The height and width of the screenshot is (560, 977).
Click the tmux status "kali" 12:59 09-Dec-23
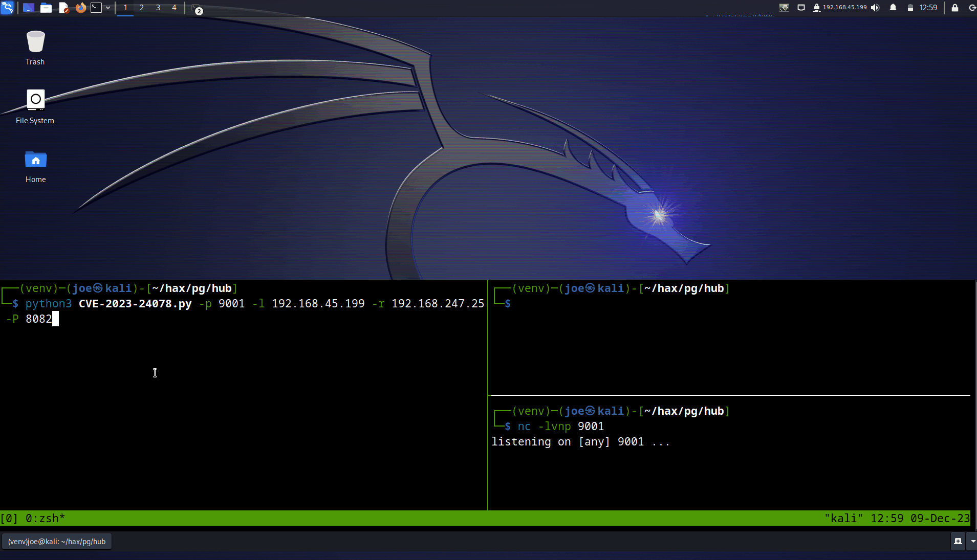pyautogui.click(x=897, y=519)
